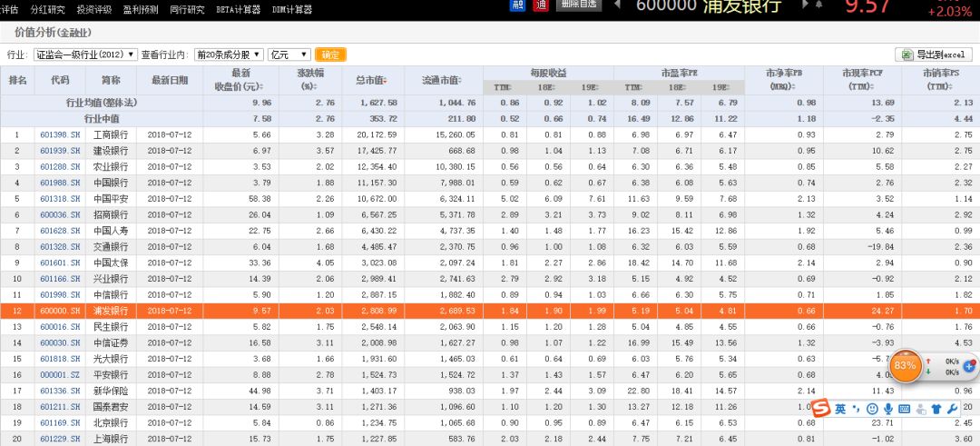Open stock code link 601939.SH

pos(60,151)
